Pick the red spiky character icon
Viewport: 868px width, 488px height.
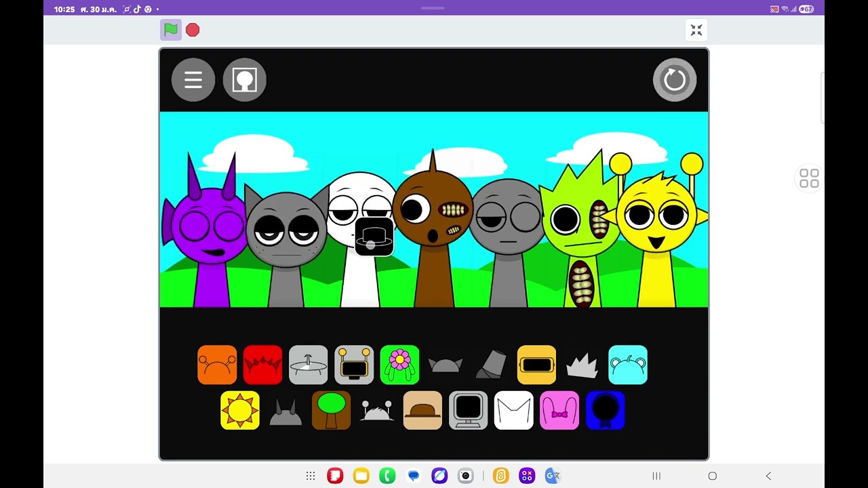click(x=262, y=365)
